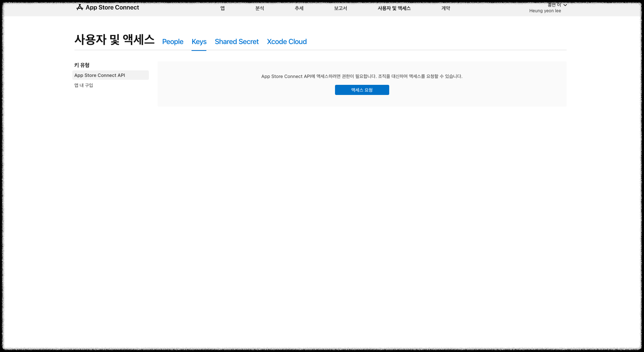Open the 계약 navigation item
Image resolution: width=644 pixels, height=352 pixels.
tap(446, 8)
